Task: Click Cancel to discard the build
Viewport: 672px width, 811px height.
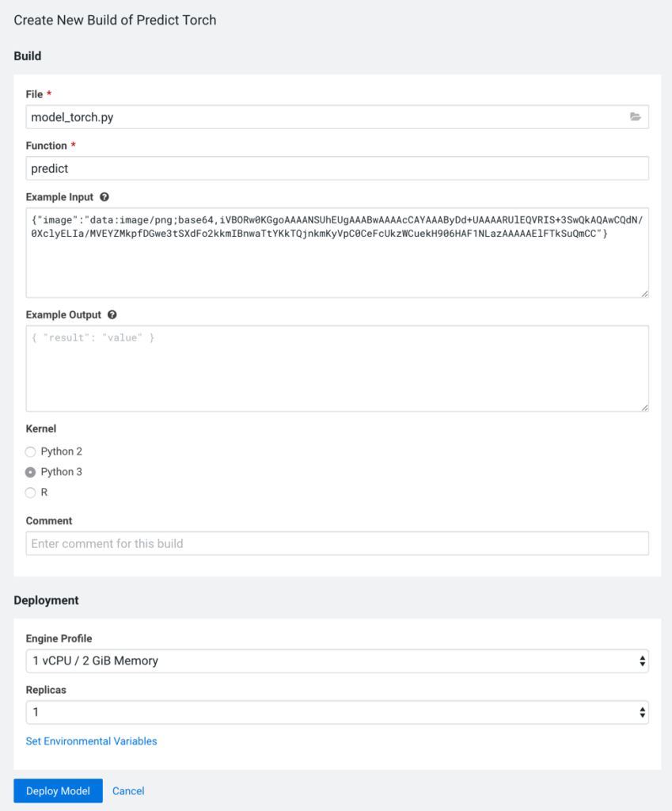Action: click(x=128, y=790)
